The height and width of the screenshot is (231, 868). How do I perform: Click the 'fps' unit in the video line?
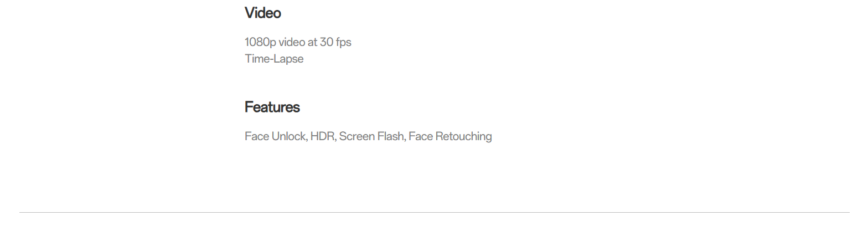tap(343, 42)
